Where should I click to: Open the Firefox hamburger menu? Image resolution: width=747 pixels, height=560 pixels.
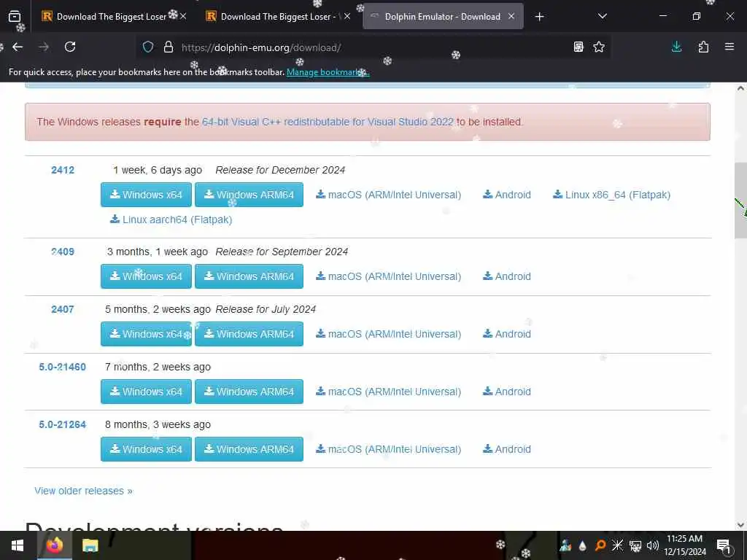[729, 47]
